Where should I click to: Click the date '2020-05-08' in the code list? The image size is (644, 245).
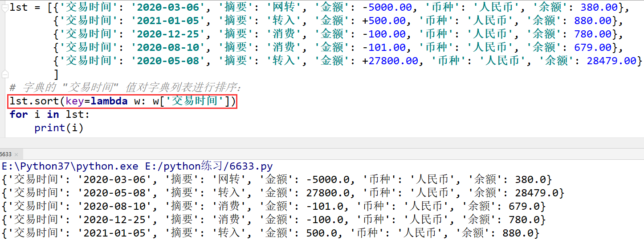pos(167,61)
